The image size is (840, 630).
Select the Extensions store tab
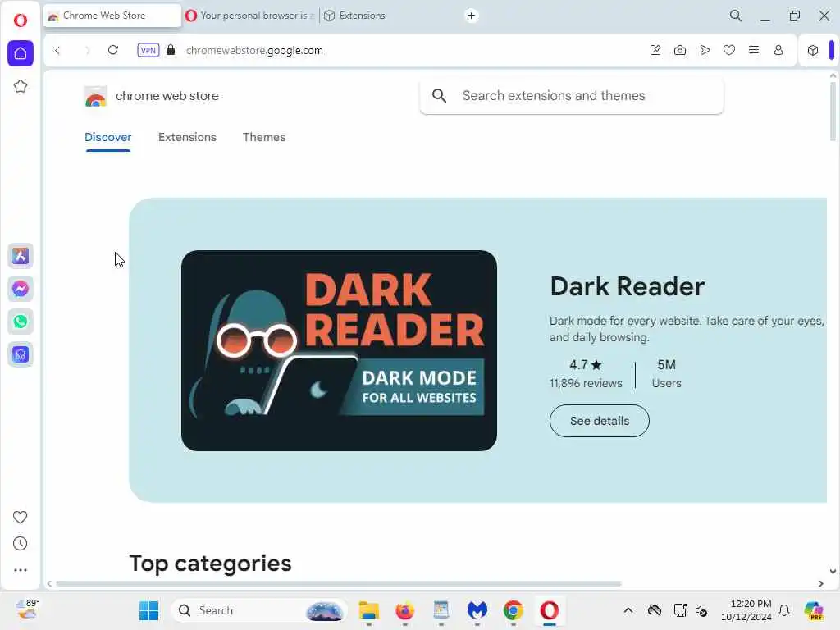pos(187,137)
